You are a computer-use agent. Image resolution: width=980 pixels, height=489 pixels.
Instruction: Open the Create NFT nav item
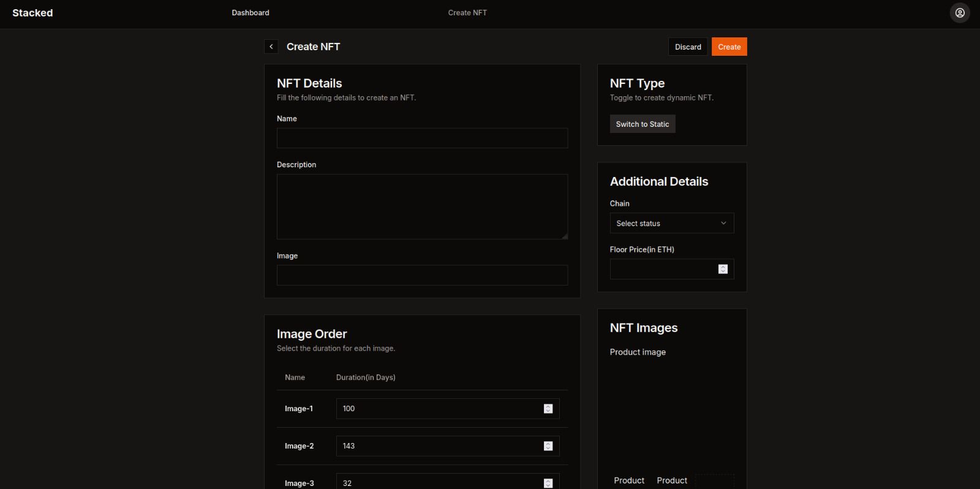coord(467,13)
